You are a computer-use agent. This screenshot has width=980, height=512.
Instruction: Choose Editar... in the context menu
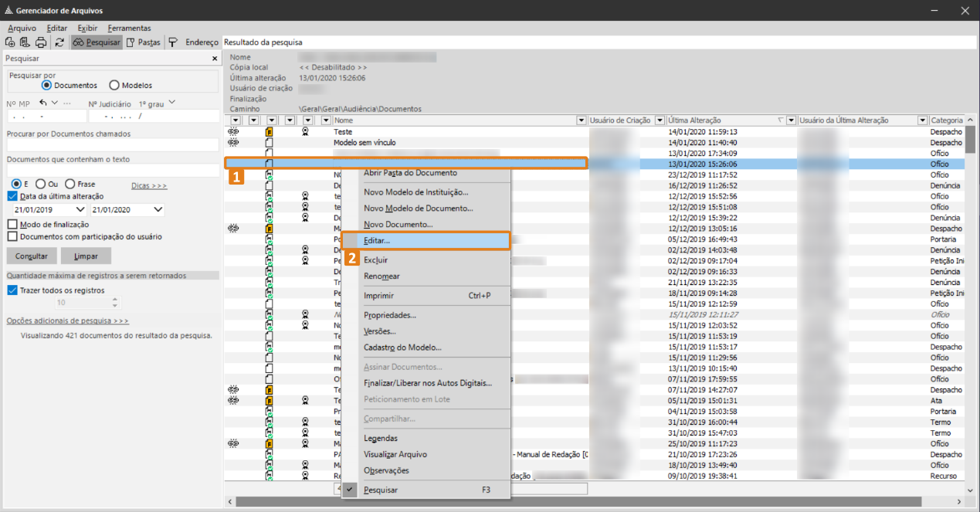tap(426, 241)
